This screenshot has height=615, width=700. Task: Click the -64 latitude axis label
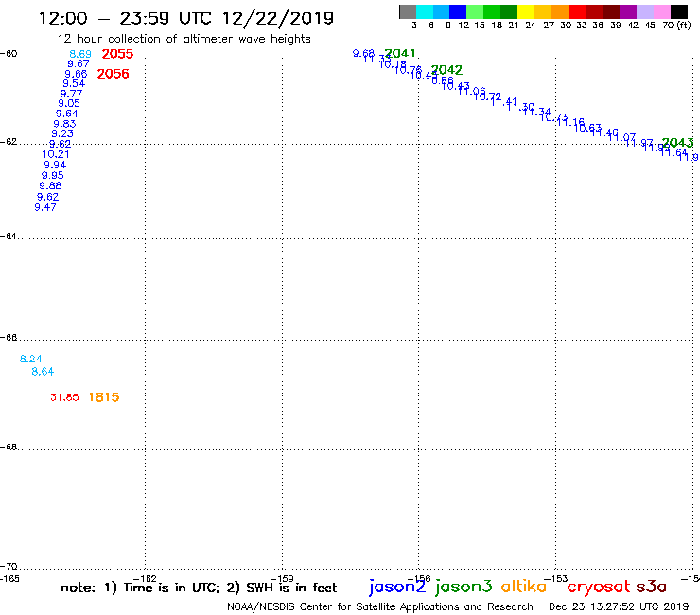pyautogui.click(x=9, y=236)
